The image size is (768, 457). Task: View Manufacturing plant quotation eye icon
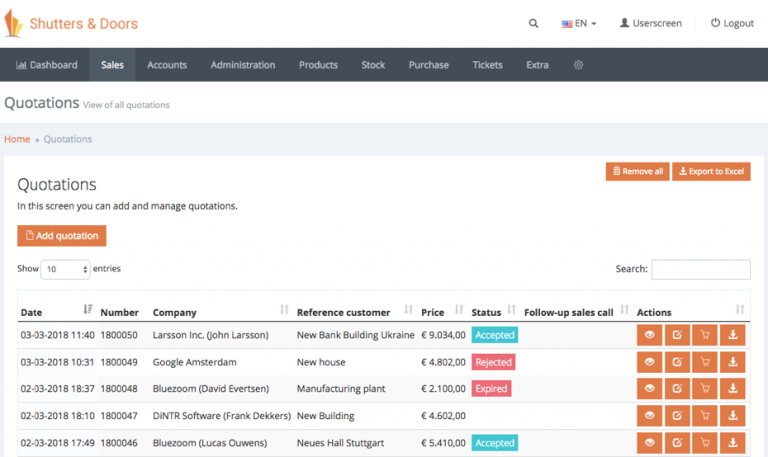click(x=649, y=388)
